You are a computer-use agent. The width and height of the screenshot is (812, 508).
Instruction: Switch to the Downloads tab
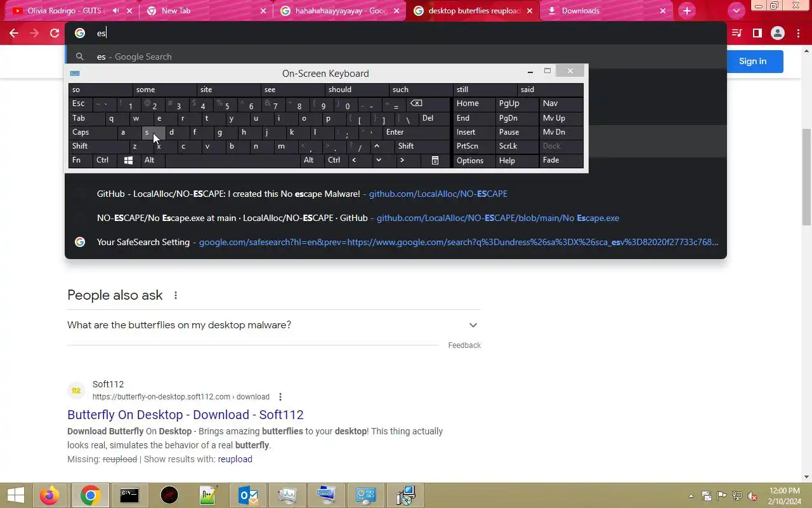point(606,11)
